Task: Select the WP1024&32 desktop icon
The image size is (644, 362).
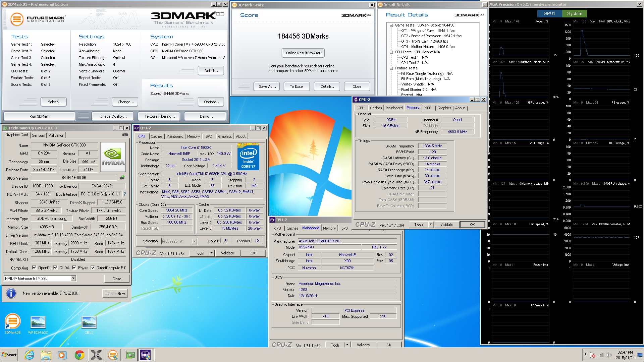Action: 38,325
